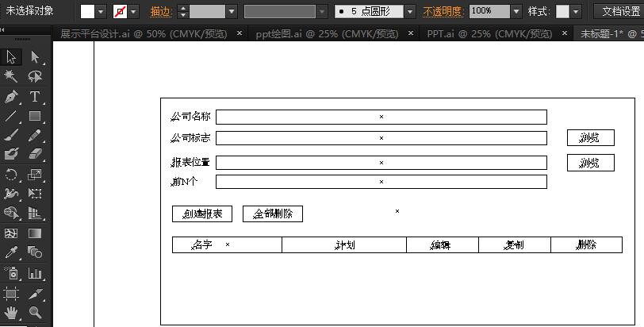Screen dimensions: 644x327
Task: Select the Paintbrush tool
Action: click(11, 135)
